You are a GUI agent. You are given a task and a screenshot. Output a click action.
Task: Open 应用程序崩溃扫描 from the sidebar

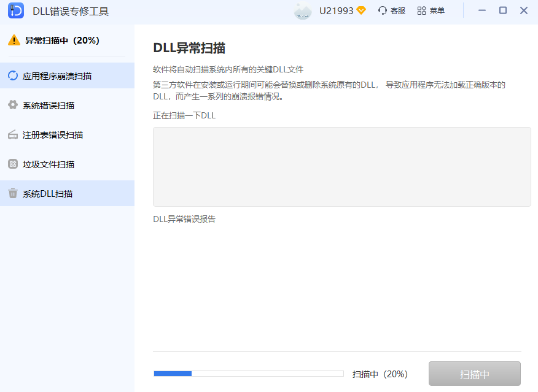tap(58, 75)
